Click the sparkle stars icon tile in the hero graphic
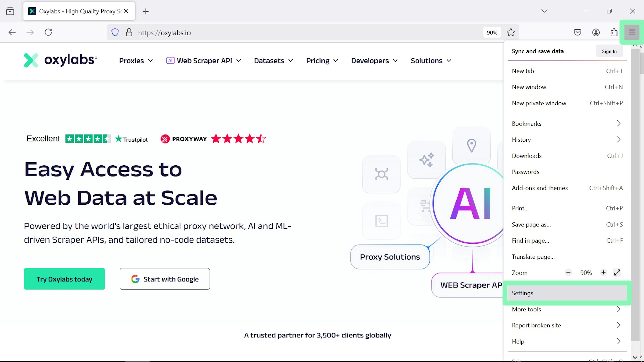The image size is (644, 362). point(426,160)
